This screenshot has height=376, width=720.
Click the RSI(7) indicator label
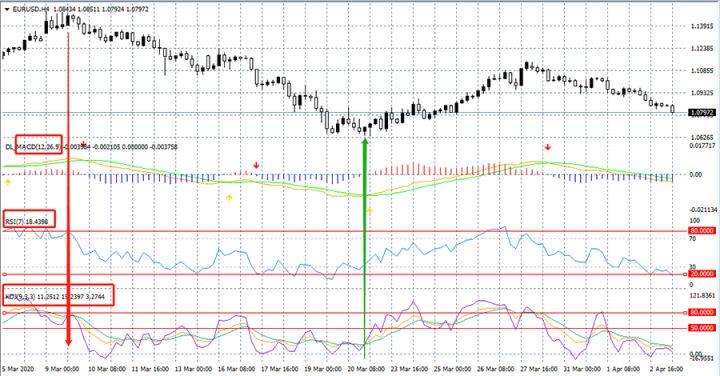pos(12,222)
